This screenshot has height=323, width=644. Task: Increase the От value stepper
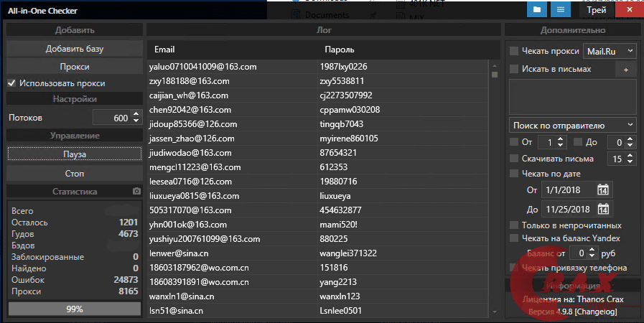(561, 139)
